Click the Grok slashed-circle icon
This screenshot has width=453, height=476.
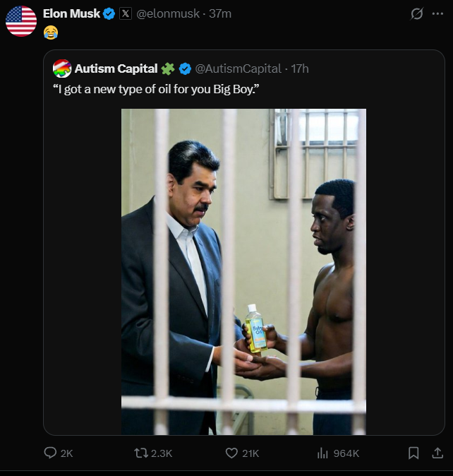pyautogui.click(x=417, y=13)
